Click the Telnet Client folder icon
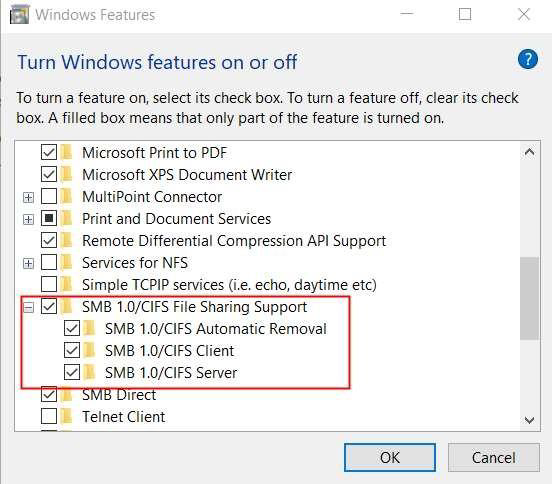The width and height of the screenshot is (552, 484). (x=66, y=416)
